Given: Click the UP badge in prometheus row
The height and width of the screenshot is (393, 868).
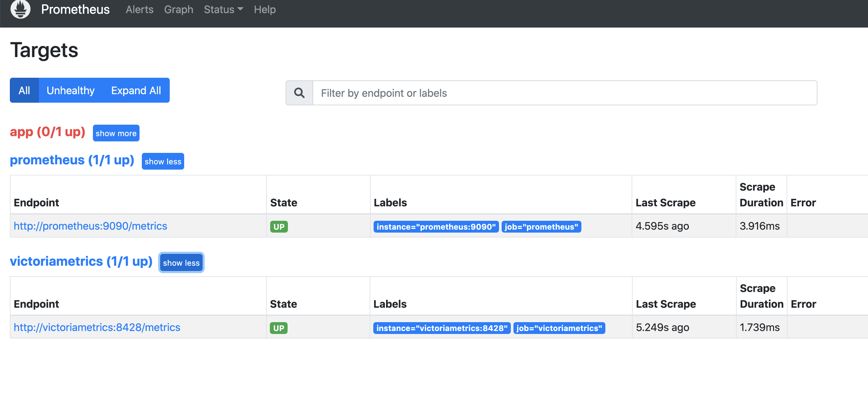Looking at the screenshot, I should point(279,227).
